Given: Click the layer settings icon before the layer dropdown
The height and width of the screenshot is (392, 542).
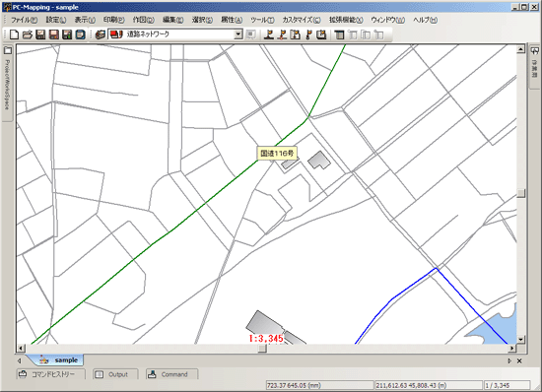Looking at the screenshot, I should (x=101, y=34).
